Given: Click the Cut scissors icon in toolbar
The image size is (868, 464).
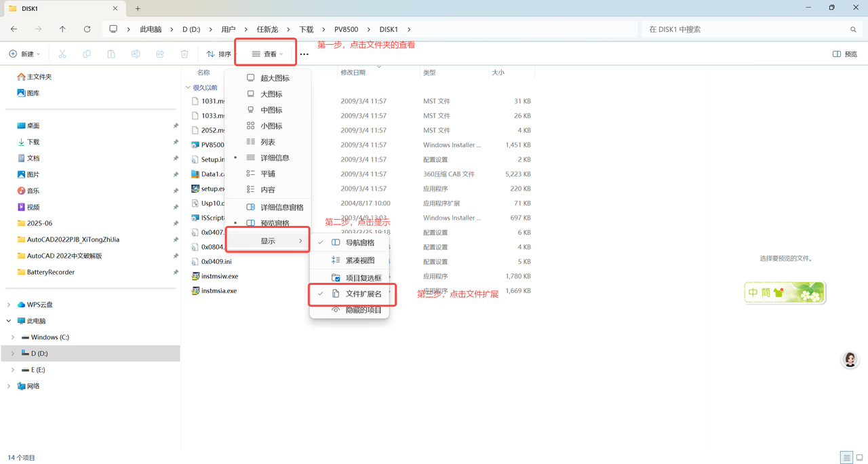Looking at the screenshot, I should [x=62, y=54].
